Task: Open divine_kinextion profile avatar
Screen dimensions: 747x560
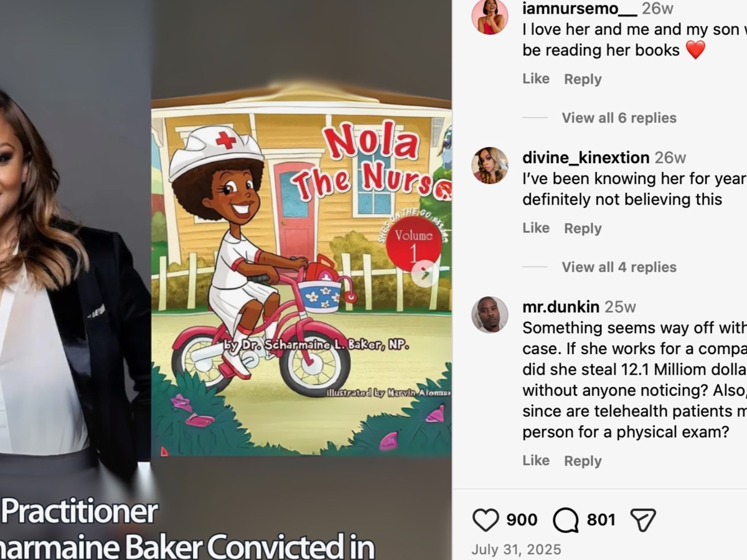Action: [490, 166]
